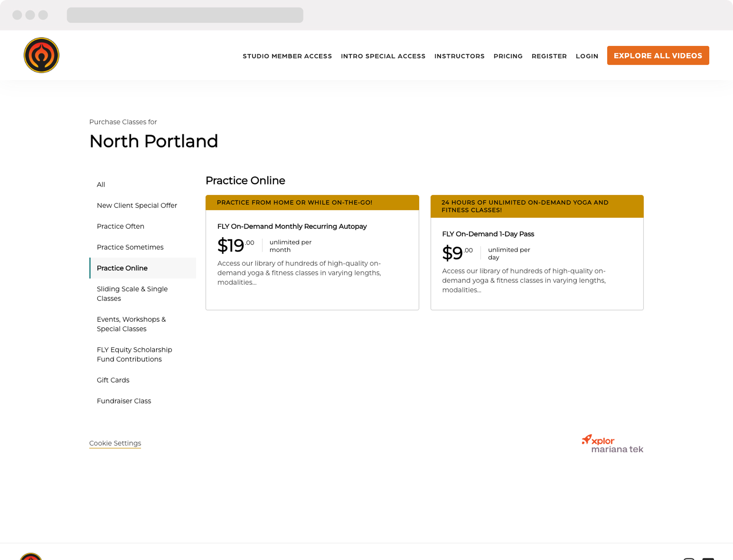Click the Instagram icon in the footer
The image size is (733, 560).
(x=689, y=559)
